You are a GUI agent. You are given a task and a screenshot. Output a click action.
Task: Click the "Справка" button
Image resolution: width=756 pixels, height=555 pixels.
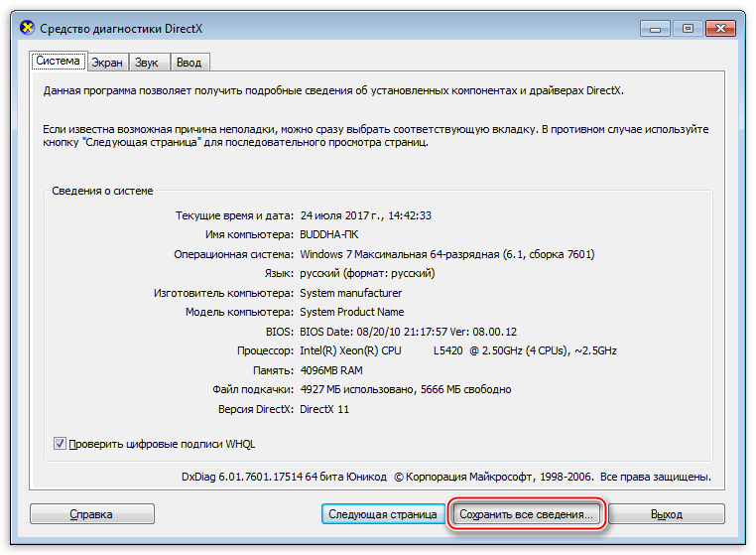[x=91, y=514]
